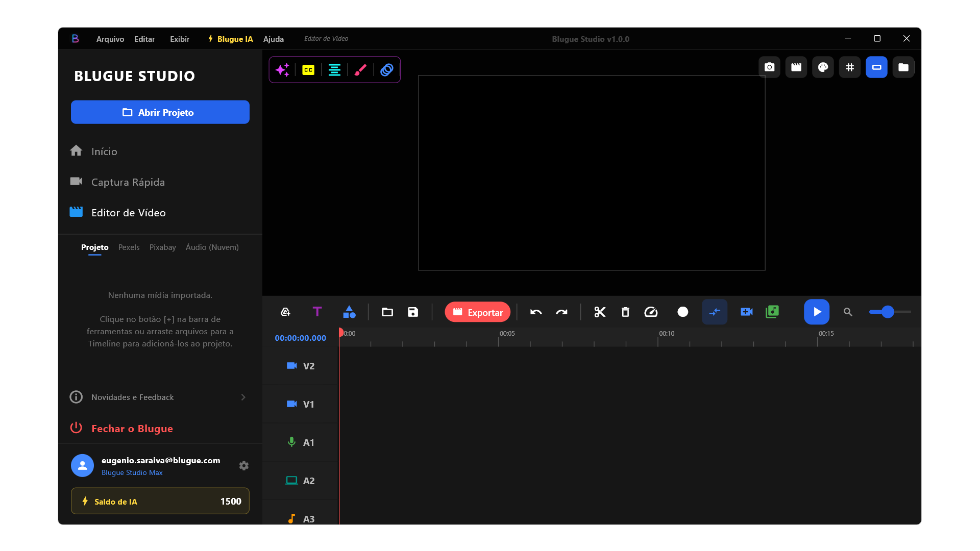The height and width of the screenshot is (551, 980).
Task: Click the account email eugenio.saraiva@blugue.com
Action: point(161,461)
